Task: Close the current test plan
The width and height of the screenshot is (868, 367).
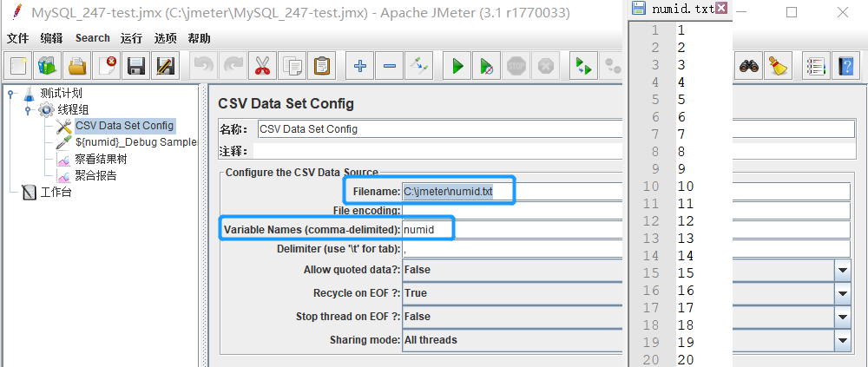Action: (106, 67)
